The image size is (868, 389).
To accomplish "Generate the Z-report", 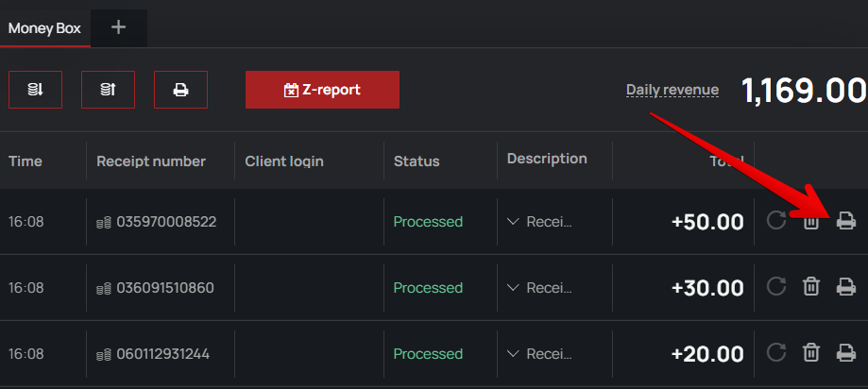I will tap(322, 90).
